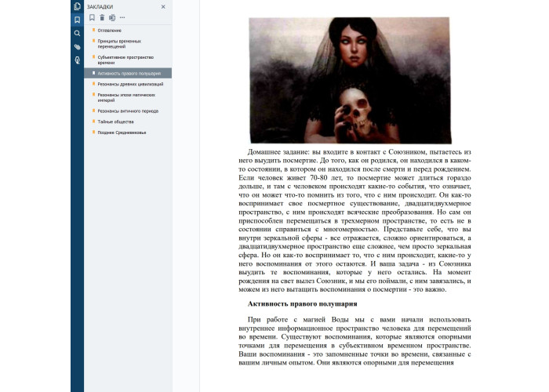This screenshot has width=549, height=392.
Task: Click the rename bookmark icon
Action: tap(112, 17)
